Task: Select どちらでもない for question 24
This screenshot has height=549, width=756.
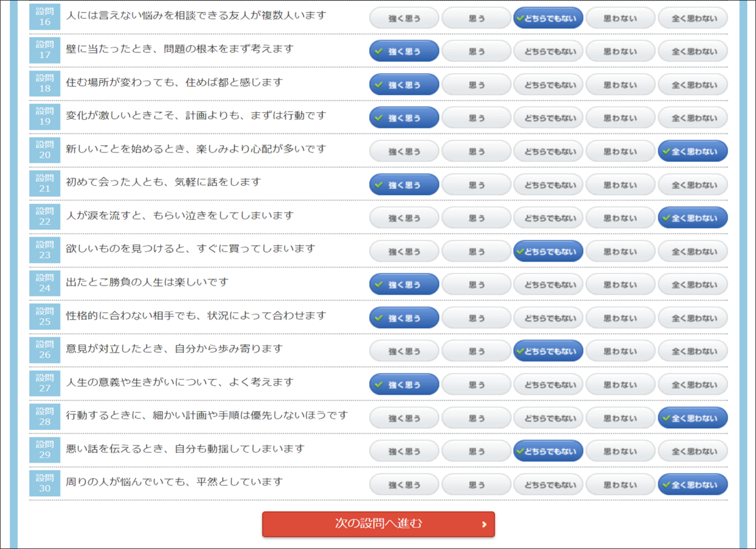Action: [x=548, y=285]
